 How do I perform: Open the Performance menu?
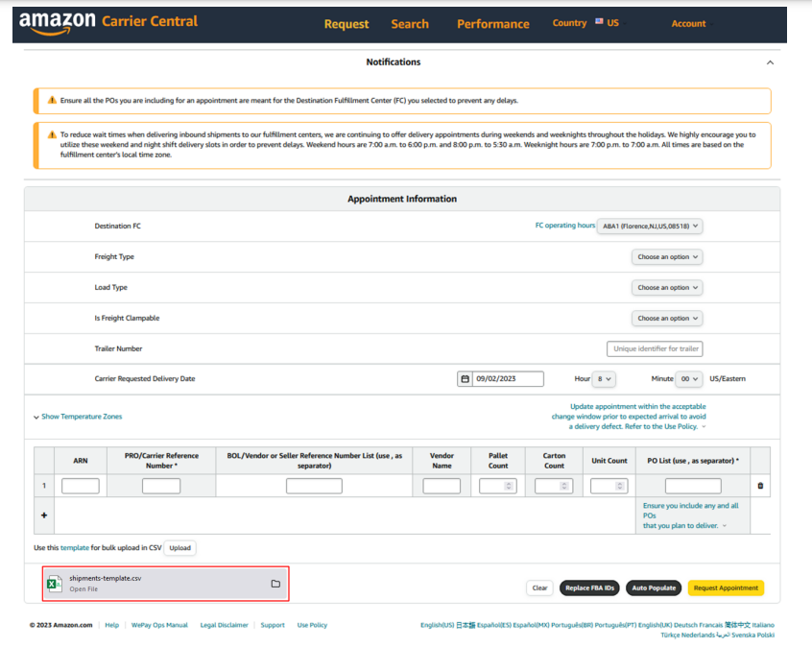[x=493, y=24]
